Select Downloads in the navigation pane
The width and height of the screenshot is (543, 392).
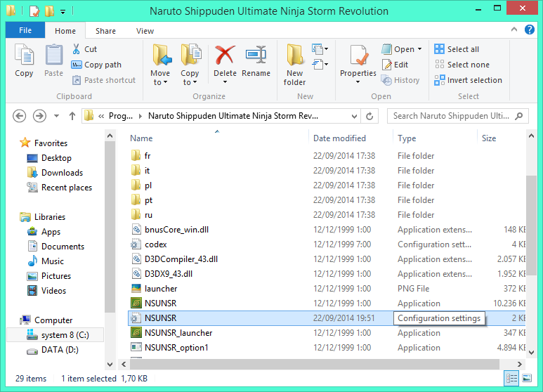55,172
